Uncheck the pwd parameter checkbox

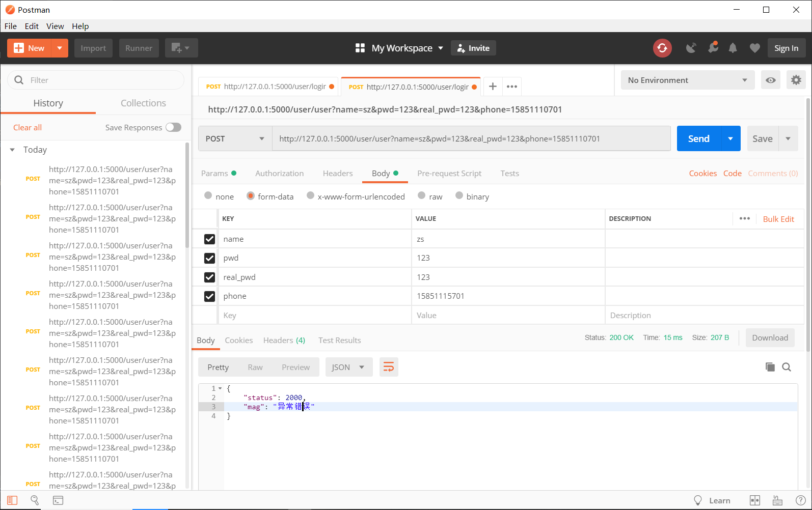click(x=209, y=258)
